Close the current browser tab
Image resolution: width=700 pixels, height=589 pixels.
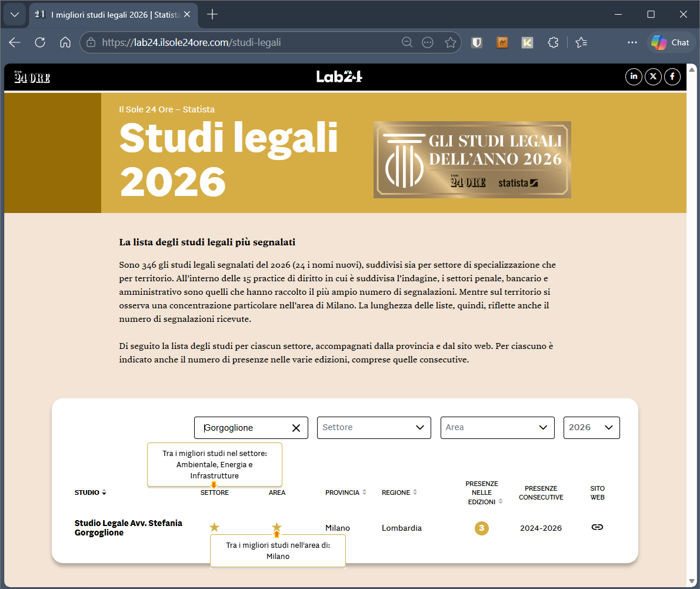(187, 15)
